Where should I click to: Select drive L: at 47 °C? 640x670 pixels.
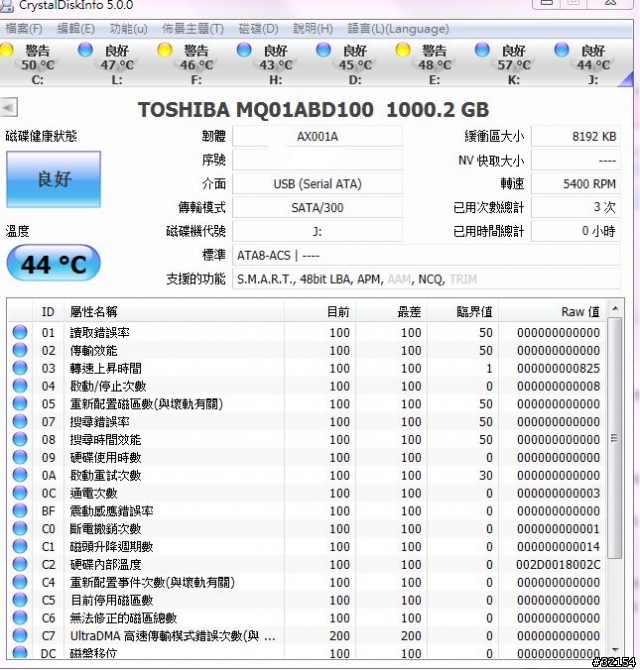pyautogui.click(x=112, y=64)
